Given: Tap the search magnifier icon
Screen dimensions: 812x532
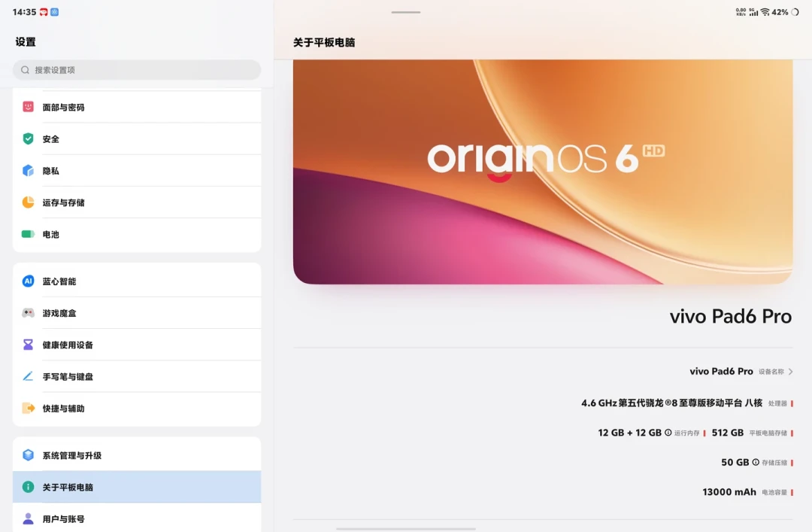Looking at the screenshot, I should coord(25,70).
